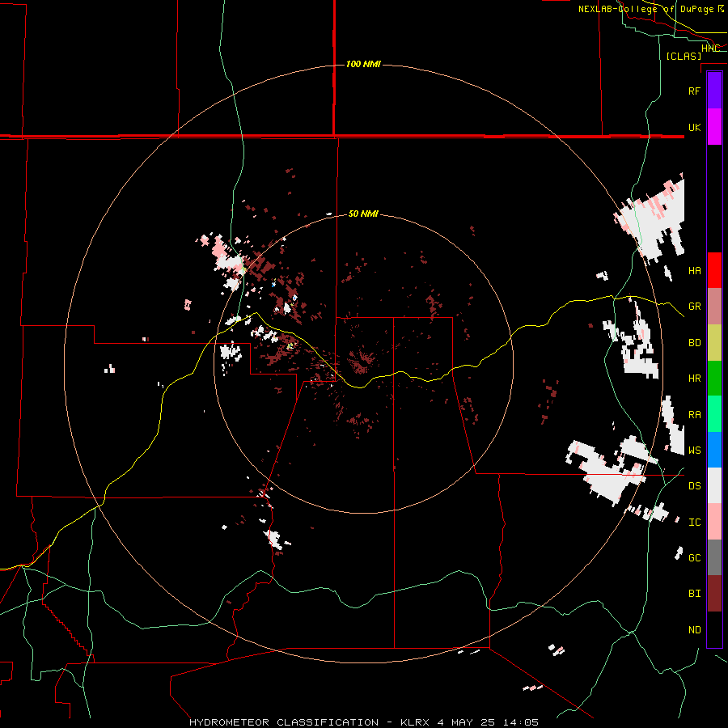The width and height of the screenshot is (728, 728).
Task: Click the gray GC legend swatch
Action: pyautogui.click(x=714, y=557)
